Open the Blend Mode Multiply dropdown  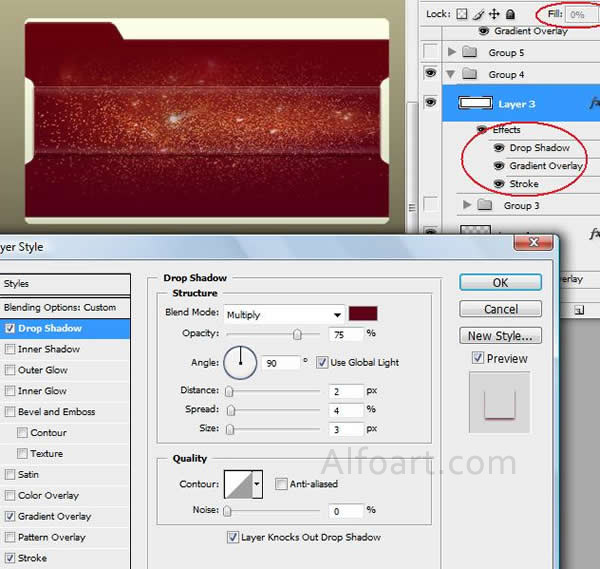pos(284,315)
